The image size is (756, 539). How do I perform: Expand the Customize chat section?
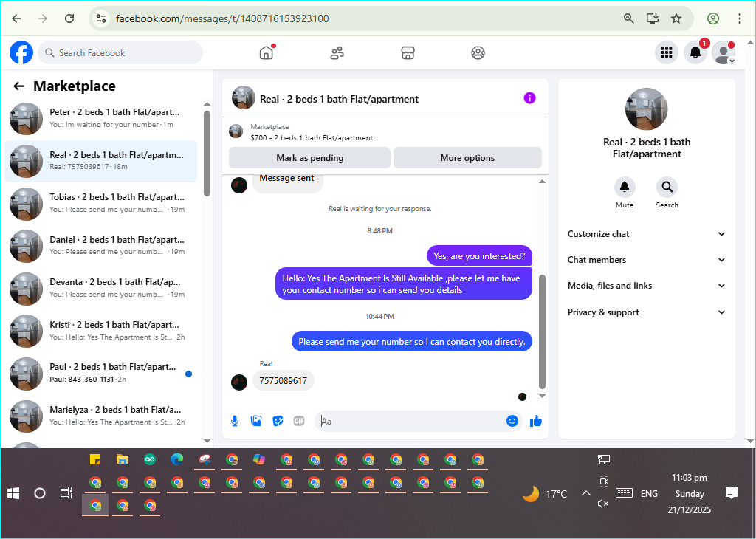647,234
